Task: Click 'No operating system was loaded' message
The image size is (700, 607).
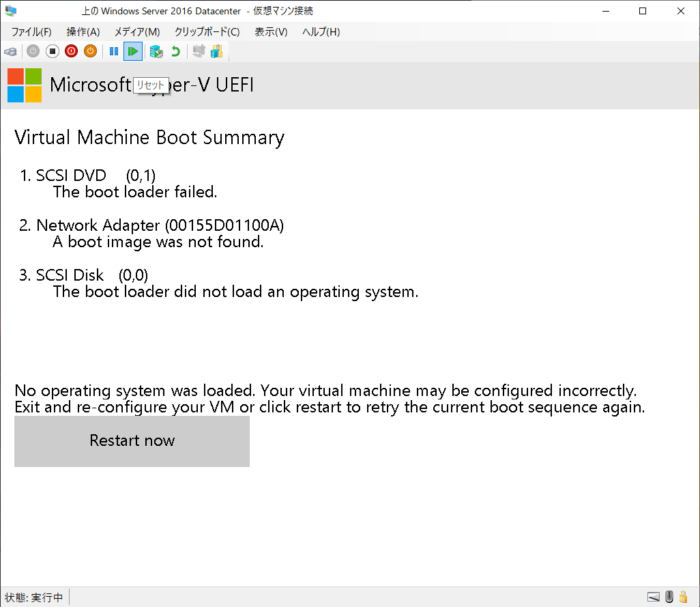Action: click(x=134, y=391)
